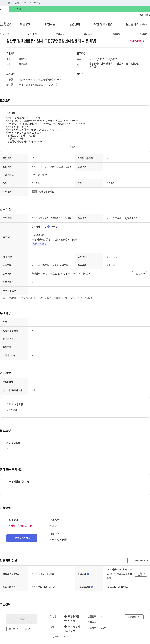Image resolution: width=150 pixels, height=644 pixels.
Task: Click the 열람차단 block button
Action: coord(30,628)
